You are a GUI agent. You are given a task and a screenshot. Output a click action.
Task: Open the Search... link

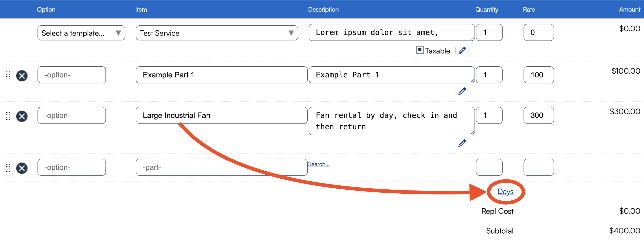(318, 164)
